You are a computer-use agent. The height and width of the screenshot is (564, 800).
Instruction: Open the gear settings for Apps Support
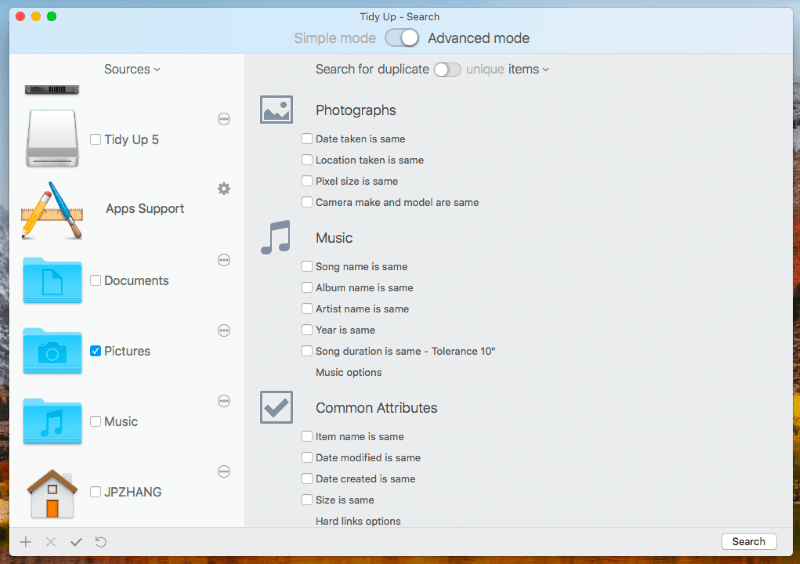[224, 189]
